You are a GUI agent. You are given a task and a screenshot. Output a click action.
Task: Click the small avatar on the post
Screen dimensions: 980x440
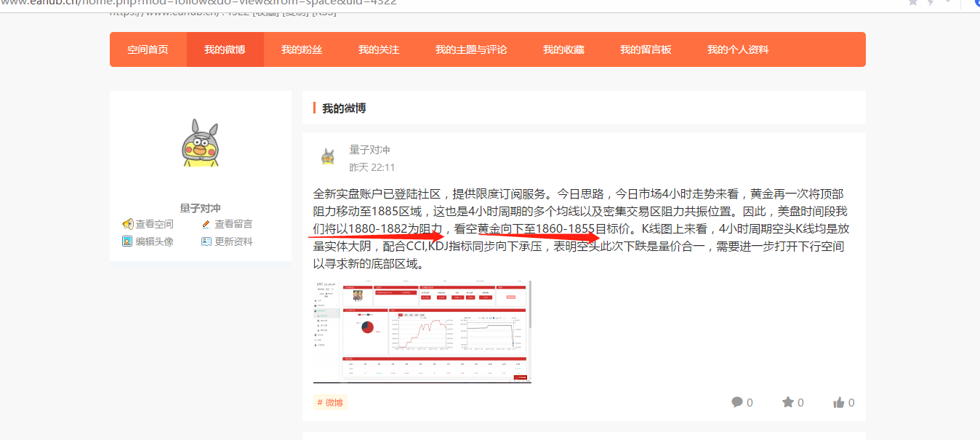coord(328,156)
